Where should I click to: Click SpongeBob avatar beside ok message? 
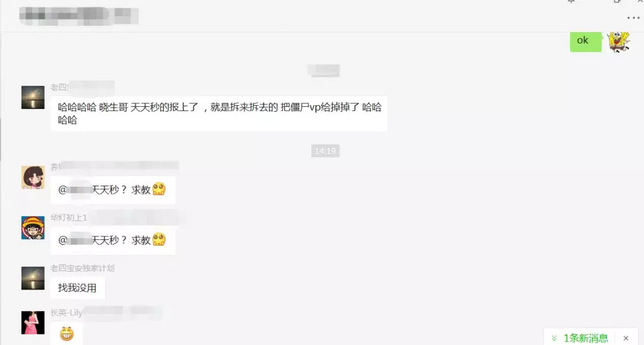[618, 42]
